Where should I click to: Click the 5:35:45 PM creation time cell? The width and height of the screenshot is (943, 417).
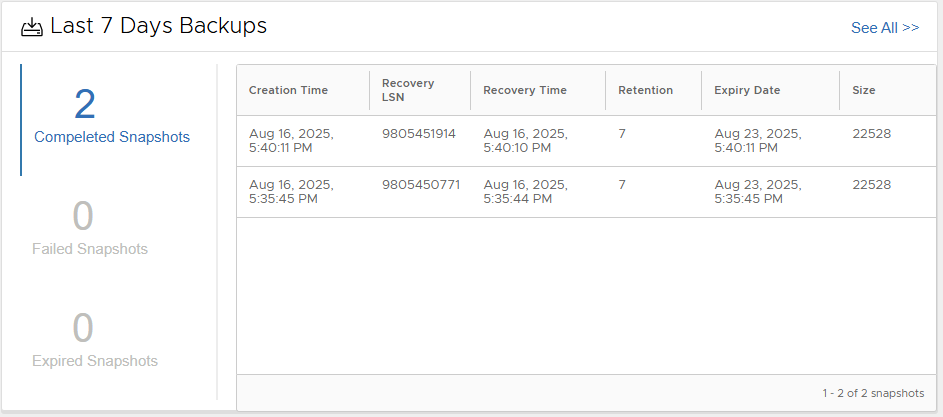[x=291, y=191]
